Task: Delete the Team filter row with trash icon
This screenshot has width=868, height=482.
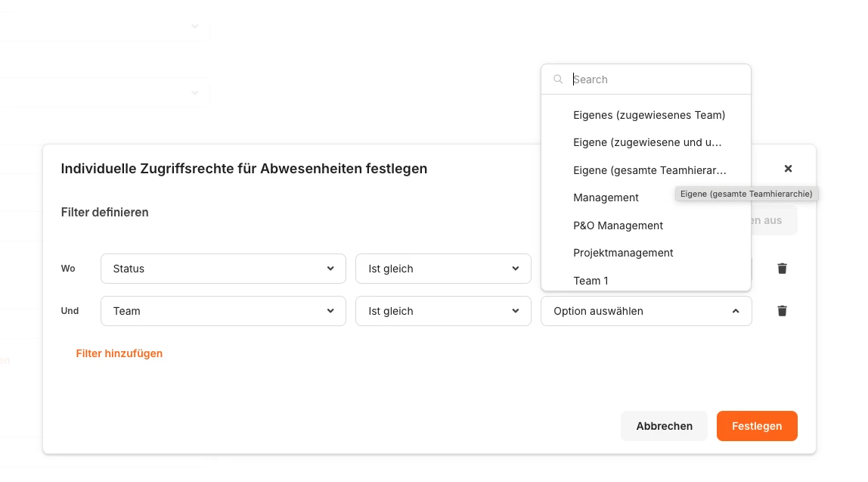Action: [x=782, y=311]
